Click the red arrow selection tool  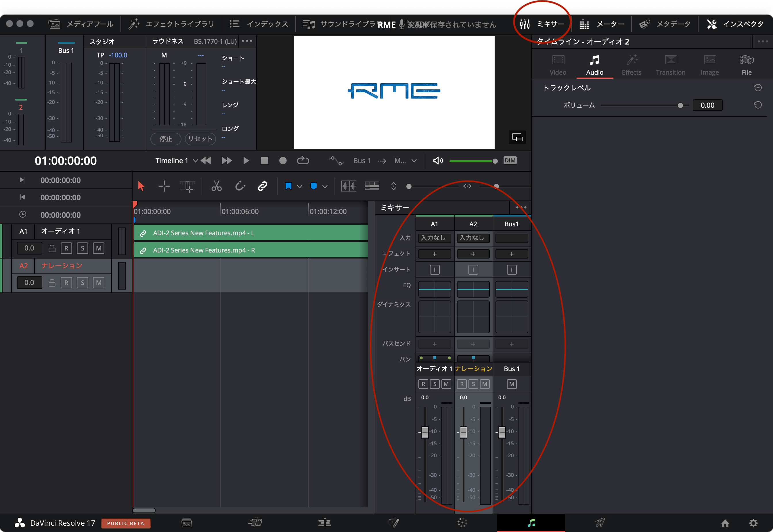click(x=141, y=186)
